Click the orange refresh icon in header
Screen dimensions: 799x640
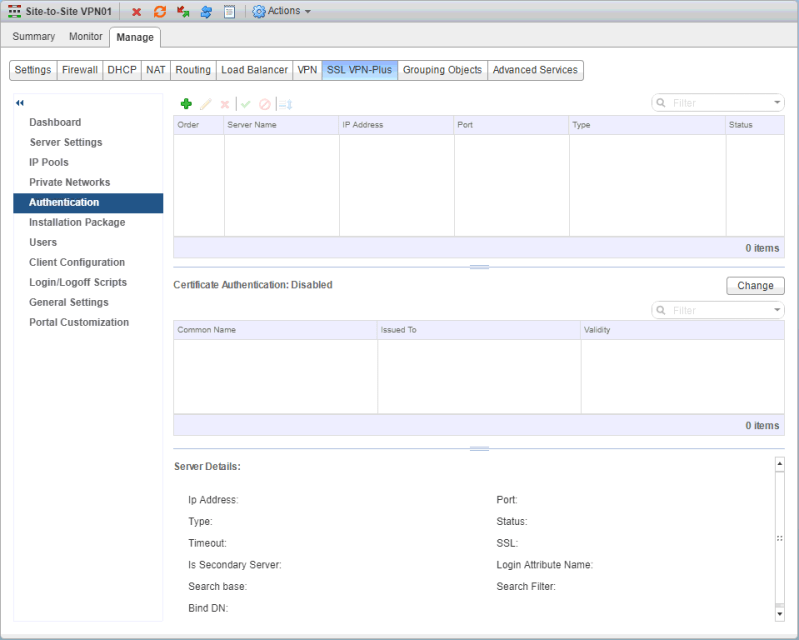pos(160,12)
